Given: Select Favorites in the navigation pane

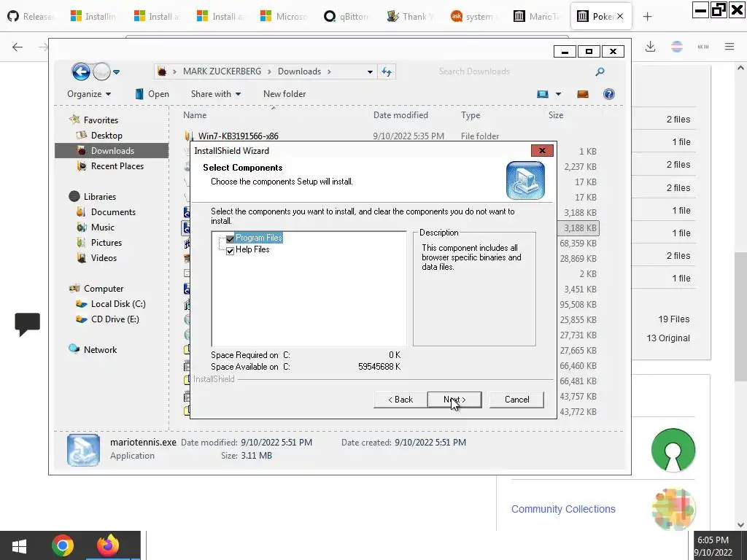Looking at the screenshot, I should pos(101,120).
